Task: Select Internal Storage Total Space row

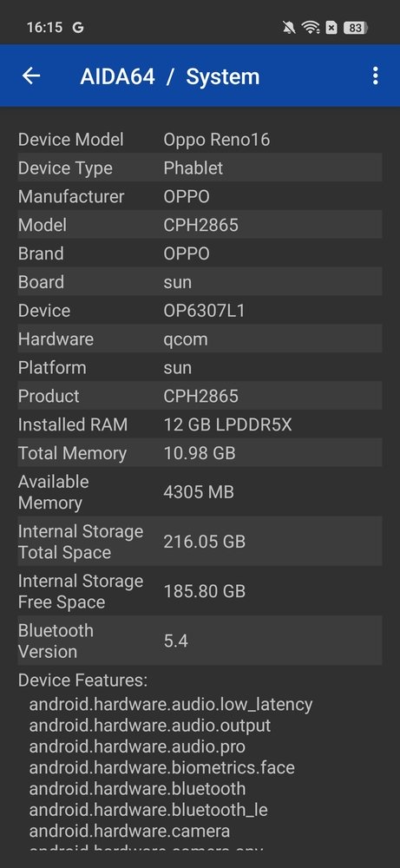Action: coord(200,542)
